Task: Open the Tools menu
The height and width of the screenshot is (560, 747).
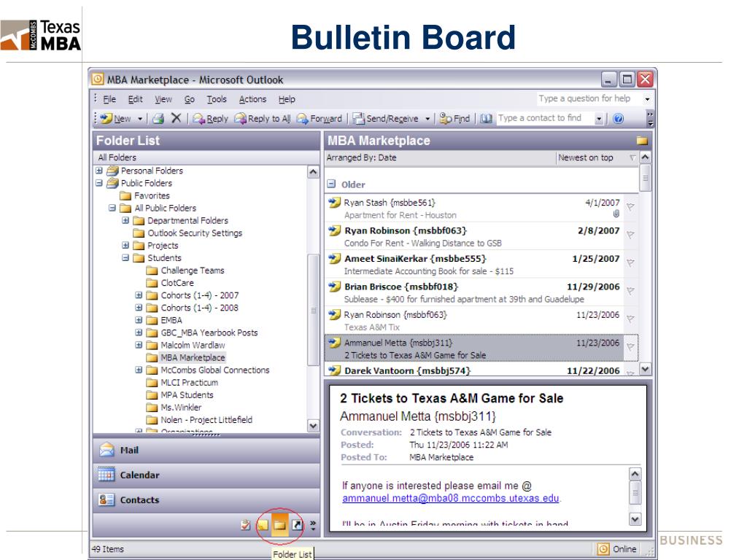Action: coord(216,99)
